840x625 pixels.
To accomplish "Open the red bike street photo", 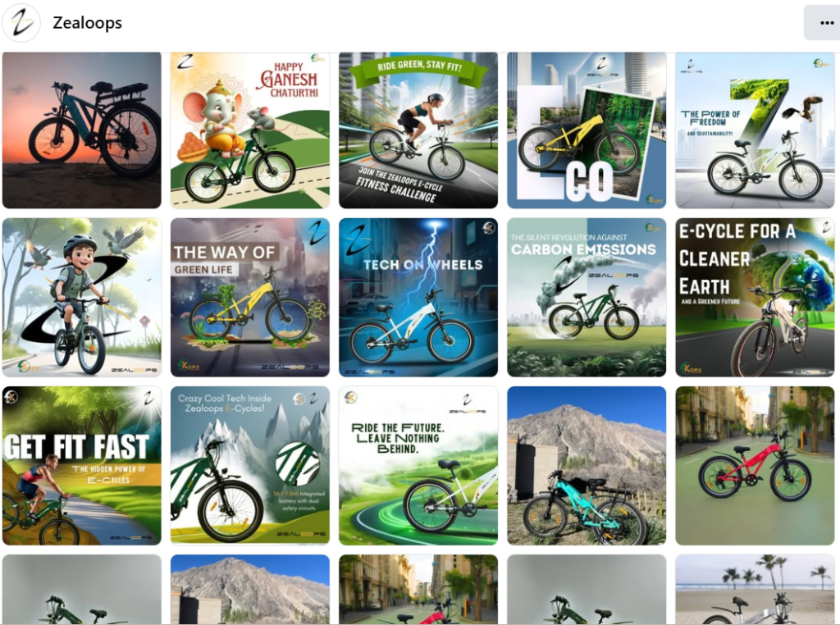I will (755, 465).
